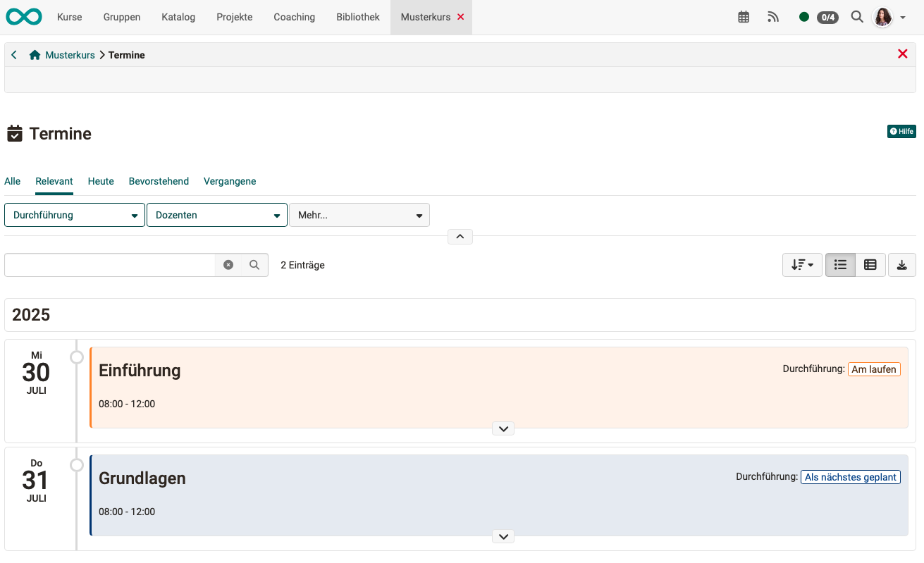Click the RSS feed icon

(773, 16)
